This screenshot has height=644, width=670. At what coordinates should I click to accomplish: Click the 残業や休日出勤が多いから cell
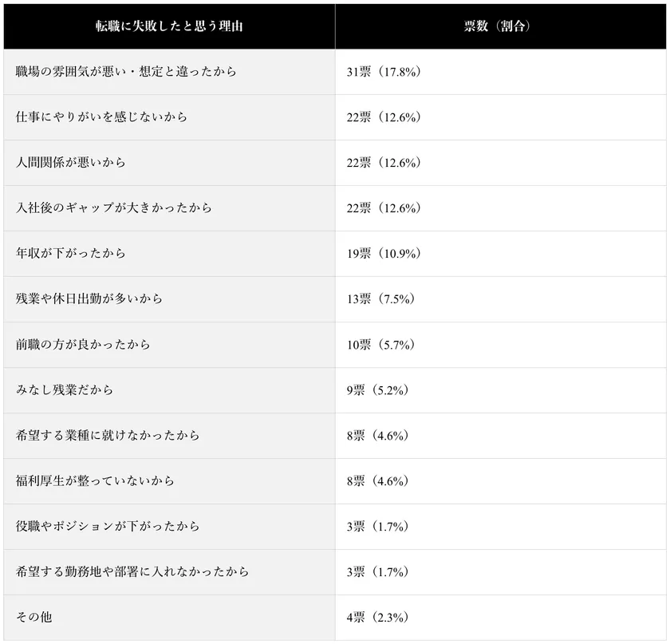(89, 299)
